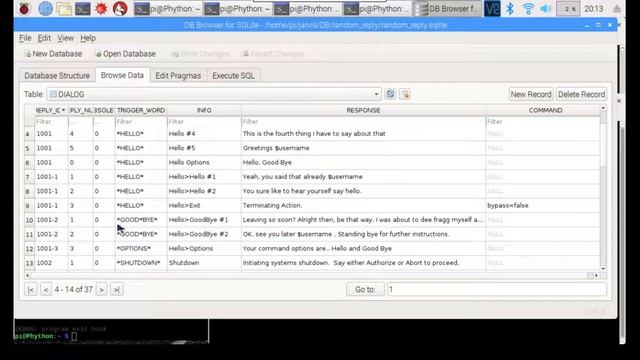
Task: Jump to last page of records
Action: 117,289
